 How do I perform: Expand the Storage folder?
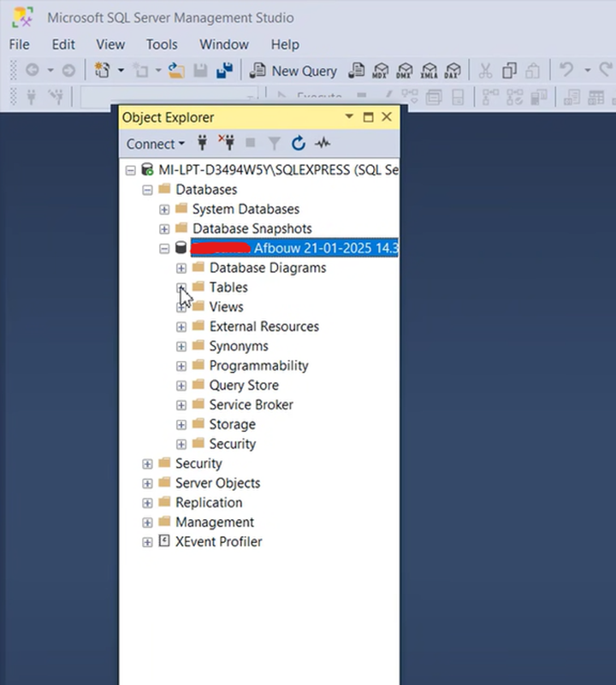click(x=181, y=425)
